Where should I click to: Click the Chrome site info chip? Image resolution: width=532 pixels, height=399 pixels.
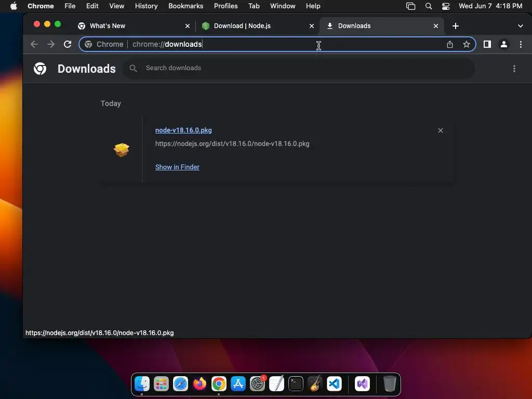104,44
